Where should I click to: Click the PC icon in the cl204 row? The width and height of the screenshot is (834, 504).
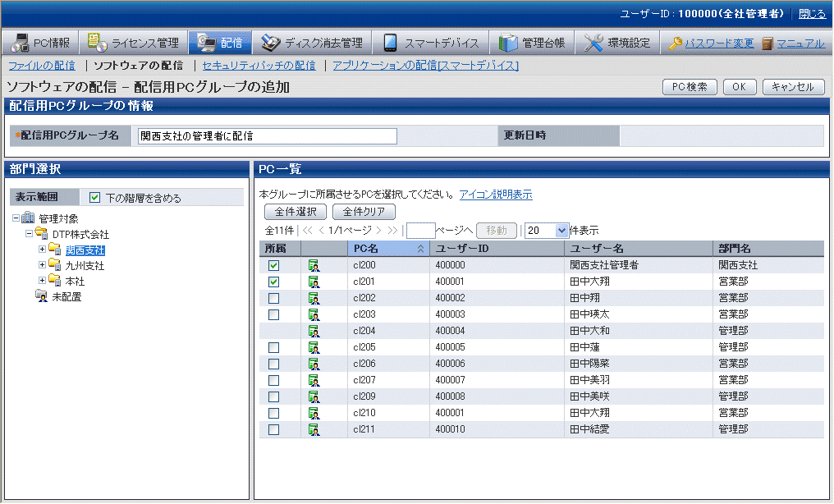coord(313,331)
